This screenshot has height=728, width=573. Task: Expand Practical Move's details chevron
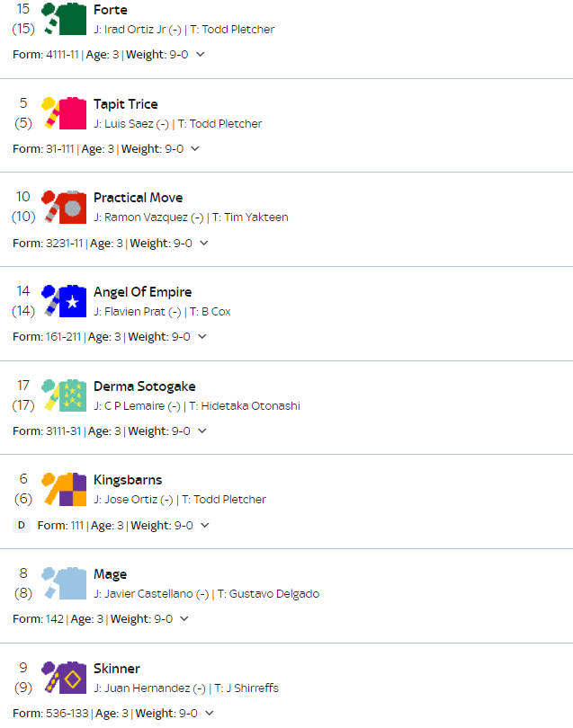click(x=204, y=243)
